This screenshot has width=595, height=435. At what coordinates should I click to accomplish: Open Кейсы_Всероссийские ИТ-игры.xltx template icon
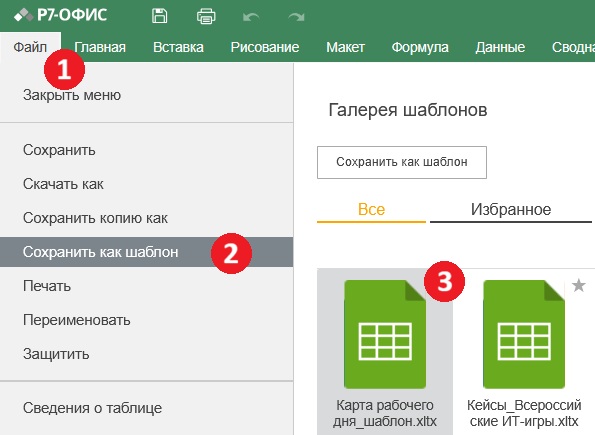pos(524,334)
